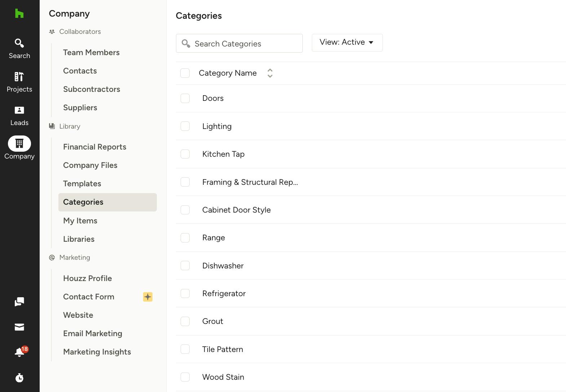
Task: Open the time tracker stopwatch icon
Action: (x=19, y=378)
